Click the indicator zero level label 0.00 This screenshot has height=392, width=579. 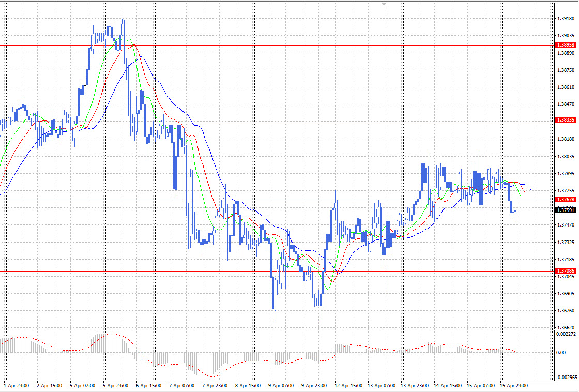coord(561,353)
